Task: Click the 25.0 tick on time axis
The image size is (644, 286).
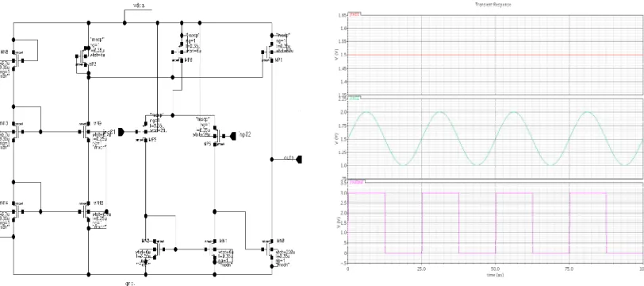Action: pyautogui.click(x=421, y=269)
